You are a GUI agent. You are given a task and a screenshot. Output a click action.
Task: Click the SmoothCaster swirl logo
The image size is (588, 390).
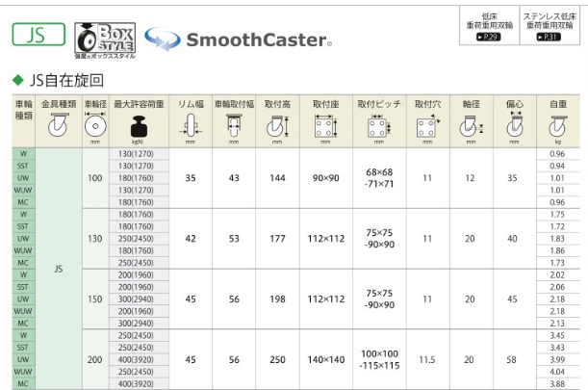(x=161, y=40)
